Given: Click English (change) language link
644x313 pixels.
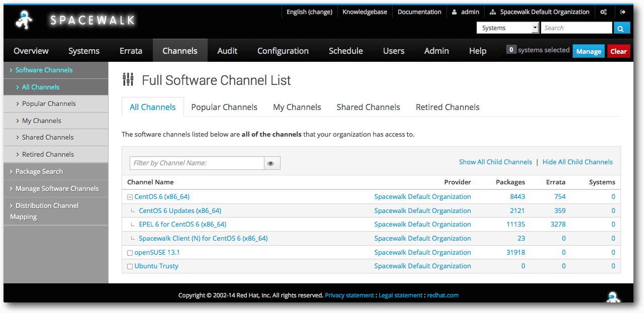Looking at the screenshot, I should pyautogui.click(x=309, y=12).
